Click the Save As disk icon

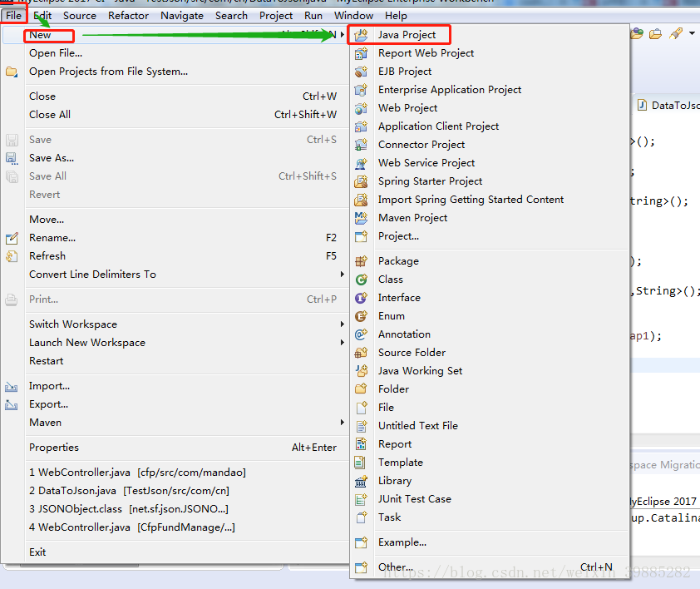12,158
